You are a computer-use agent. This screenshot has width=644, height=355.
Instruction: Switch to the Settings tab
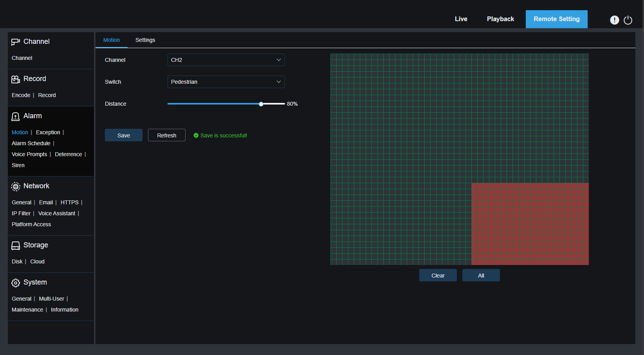(145, 40)
